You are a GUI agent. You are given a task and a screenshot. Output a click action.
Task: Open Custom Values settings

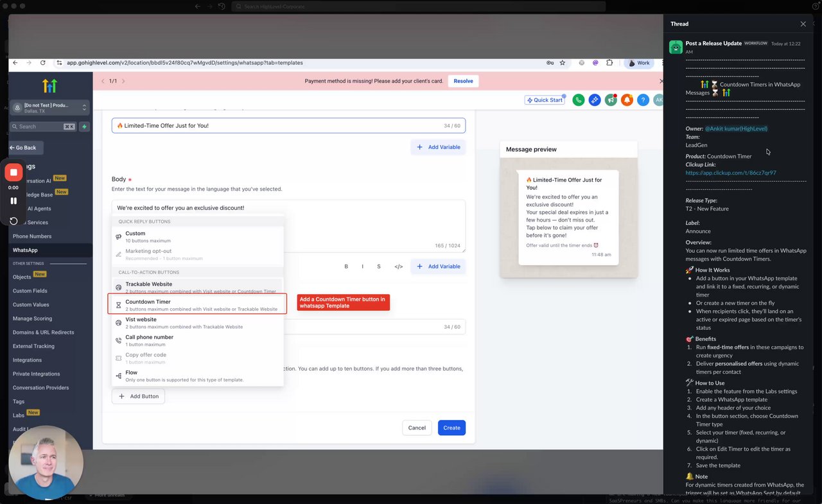tap(31, 304)
